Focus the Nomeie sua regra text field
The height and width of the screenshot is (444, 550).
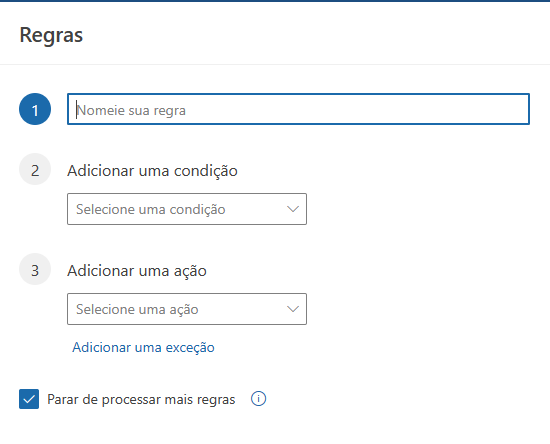(298, 109)
